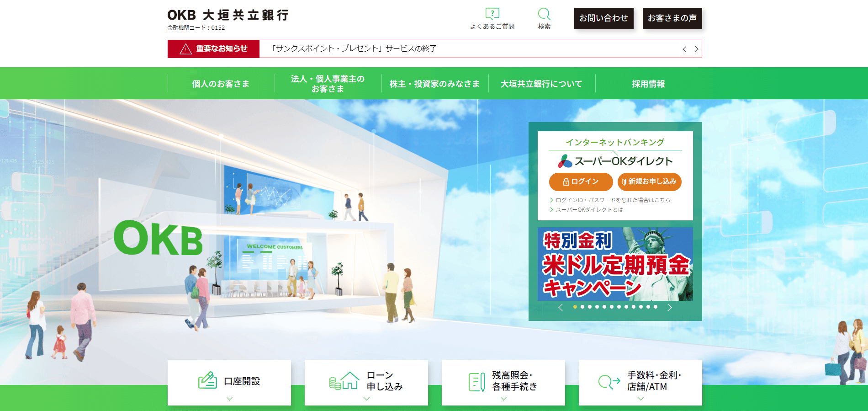This screenshot has width=868, height=411.
Task: Select the first carousel indicator dot
Action: click(x=575, y=307)
